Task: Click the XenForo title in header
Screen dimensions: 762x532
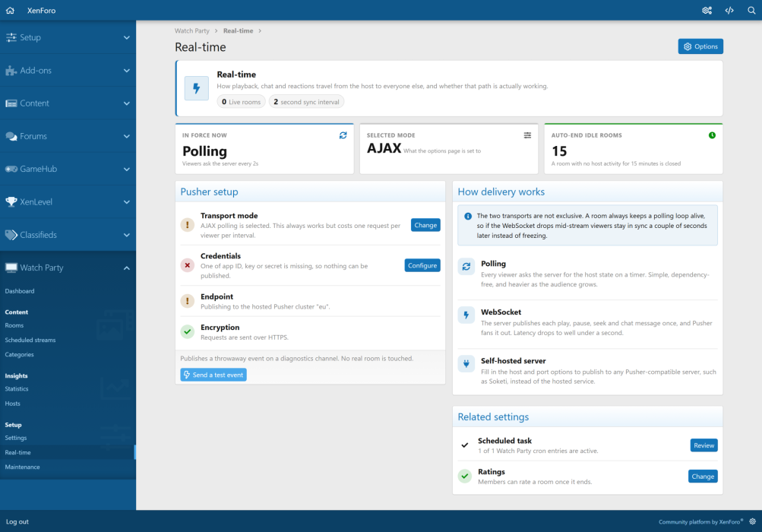Action: 41,10
